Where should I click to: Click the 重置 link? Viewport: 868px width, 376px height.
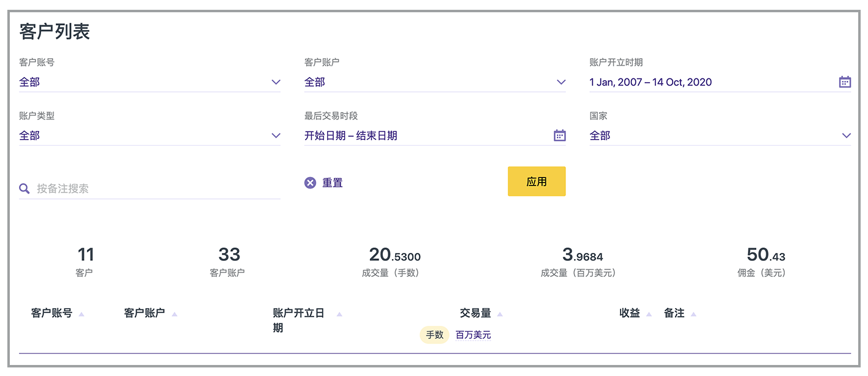tap(333, 182)
